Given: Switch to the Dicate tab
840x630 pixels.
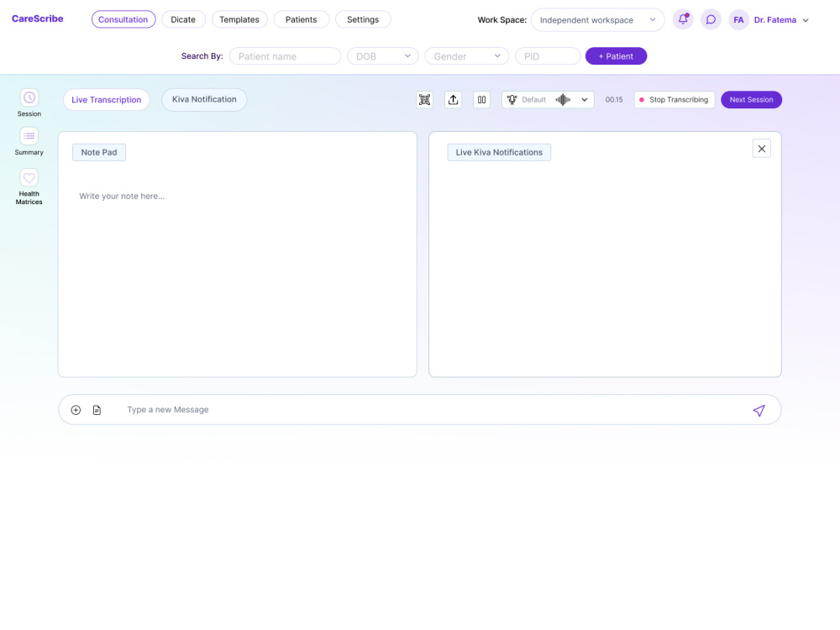Looking at the screenshot, I should 183,19.
